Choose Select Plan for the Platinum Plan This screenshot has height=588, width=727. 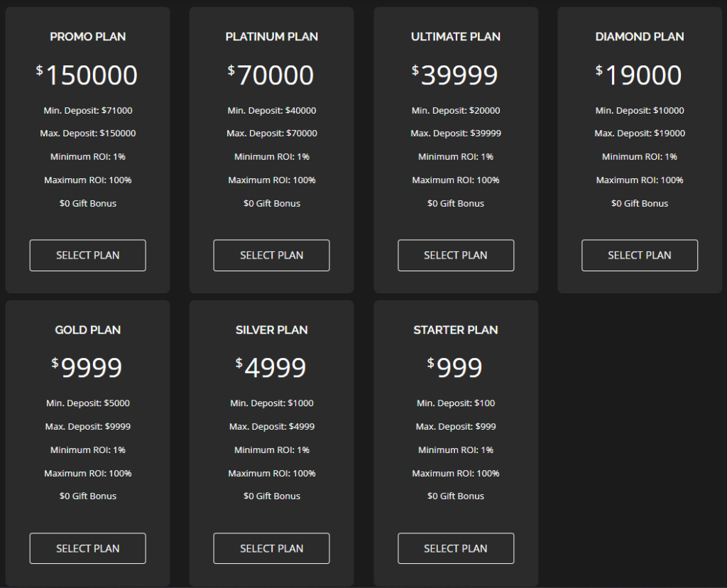point(271,256)
